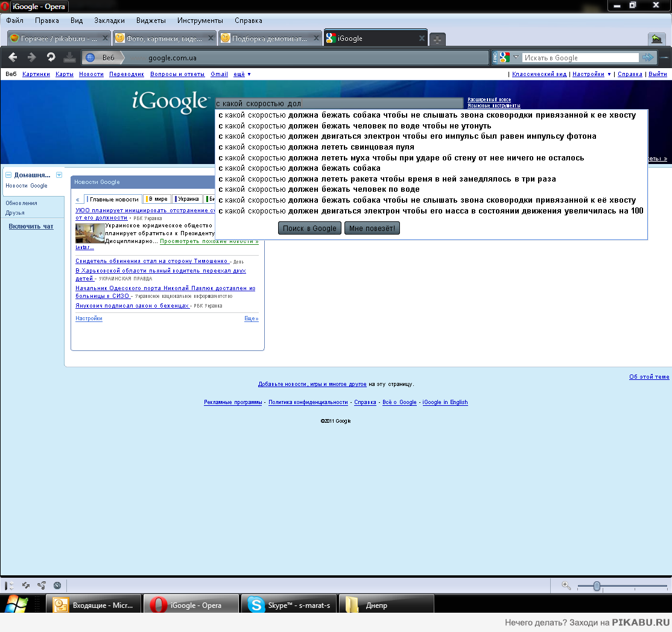Click the iGoogle search input field
672x632 pixels.
point(338,103)
